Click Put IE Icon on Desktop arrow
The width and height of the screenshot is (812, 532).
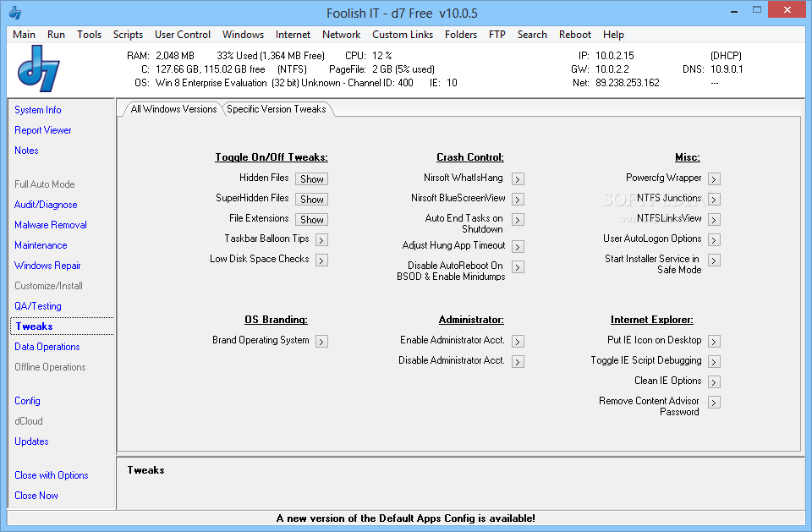pyautogui.click(x=714, y=342)
